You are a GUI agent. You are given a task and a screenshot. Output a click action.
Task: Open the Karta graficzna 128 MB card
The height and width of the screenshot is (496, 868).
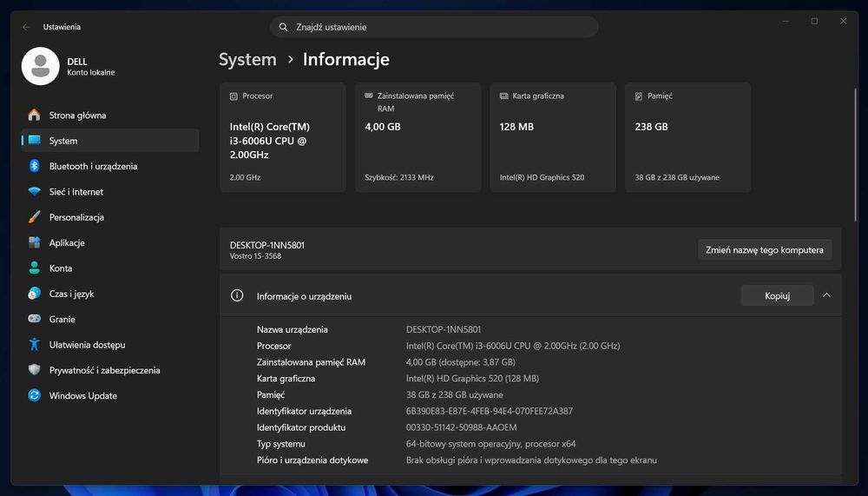pyautogui.click(x=553, y=137)
